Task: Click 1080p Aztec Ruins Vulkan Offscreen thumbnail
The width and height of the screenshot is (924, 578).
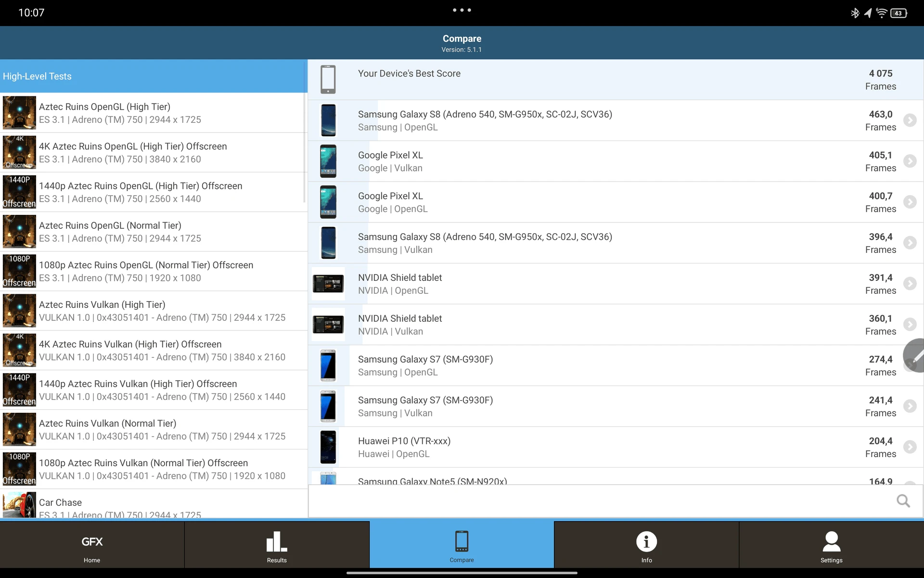Action: coord(19,469)
